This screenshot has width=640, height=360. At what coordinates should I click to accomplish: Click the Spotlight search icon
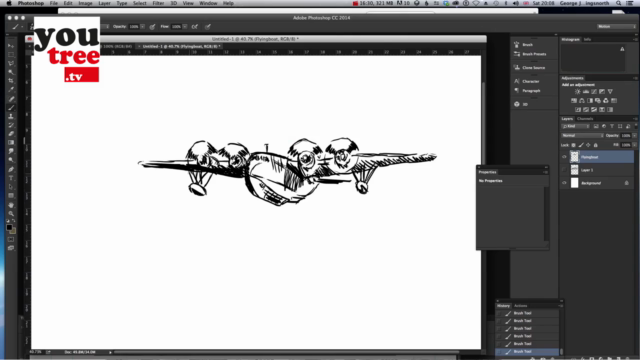click(619, 3)
